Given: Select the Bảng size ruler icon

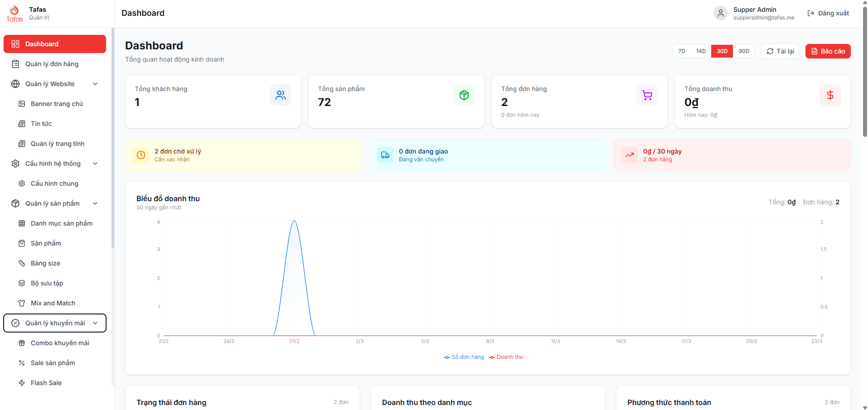Looking at the screenshot, I should (22, 263).
